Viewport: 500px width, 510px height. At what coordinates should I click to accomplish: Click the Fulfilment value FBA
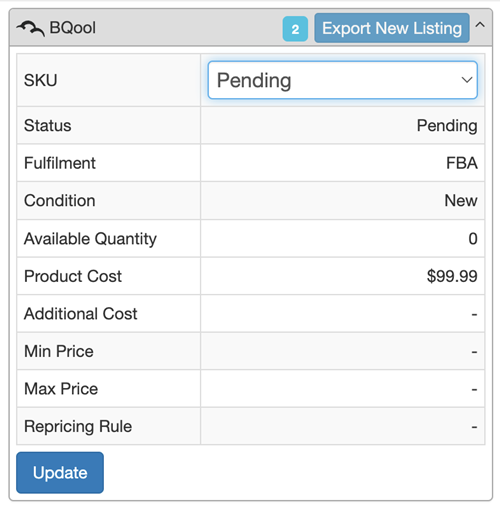462,163
